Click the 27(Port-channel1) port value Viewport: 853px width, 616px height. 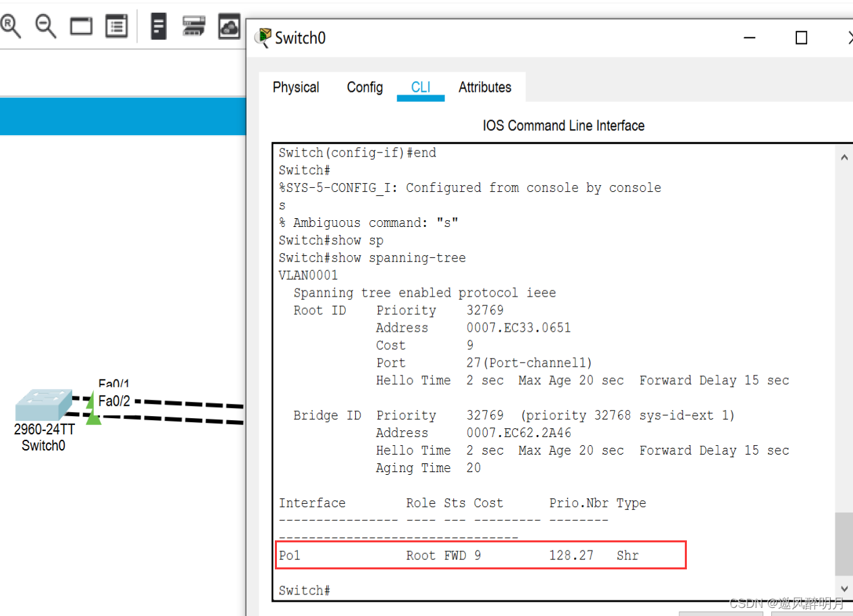pos(529,363)
